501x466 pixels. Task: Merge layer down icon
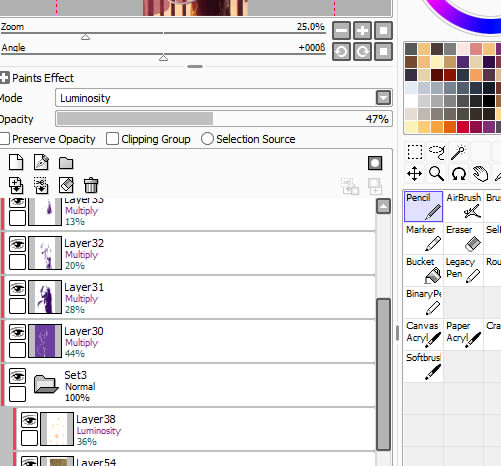click(41, 185)
